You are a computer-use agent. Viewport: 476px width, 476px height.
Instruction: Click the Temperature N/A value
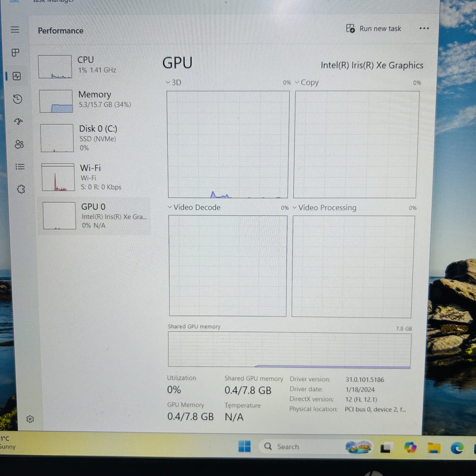tap(234, 417)
